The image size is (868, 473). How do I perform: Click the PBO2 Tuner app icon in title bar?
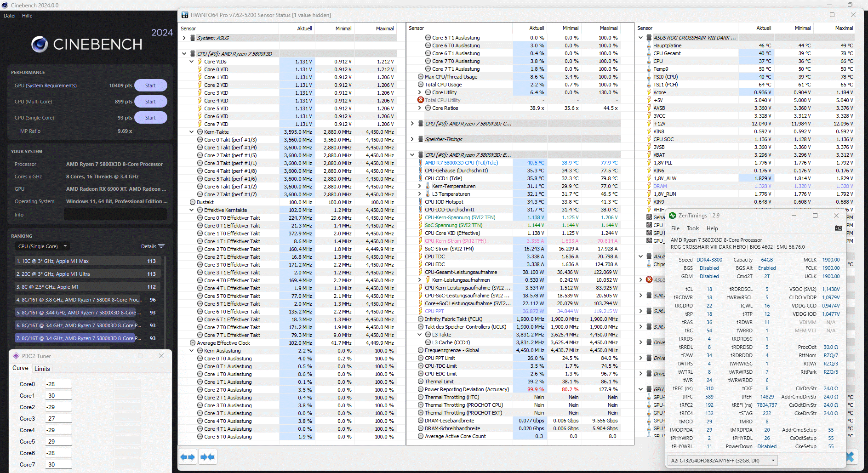(16, 356)
